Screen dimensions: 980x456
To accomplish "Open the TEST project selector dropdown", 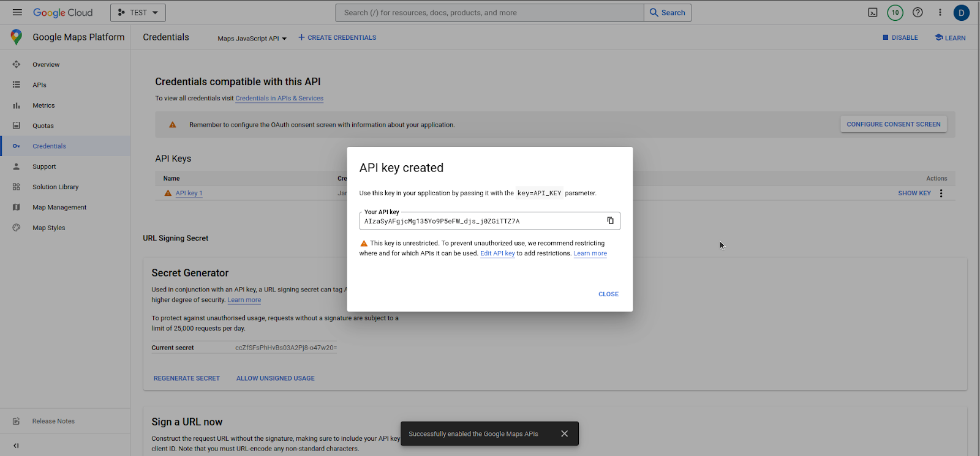I will [x=138, y=13].
